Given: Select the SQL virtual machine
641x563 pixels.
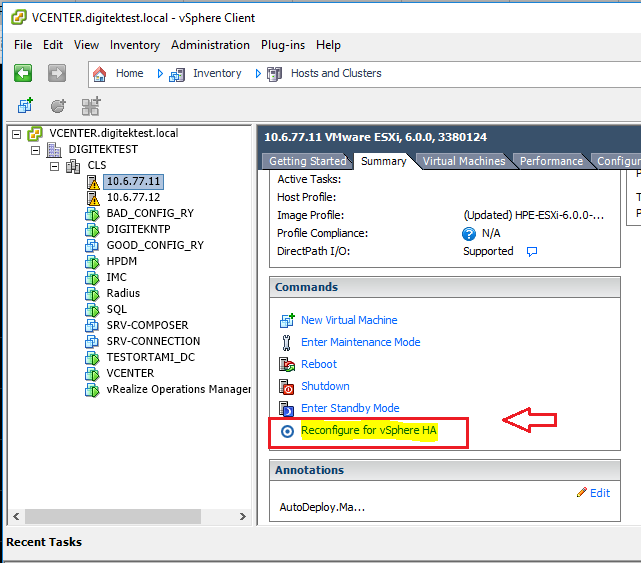Looking at the screenshot, I should pos(117,310).
